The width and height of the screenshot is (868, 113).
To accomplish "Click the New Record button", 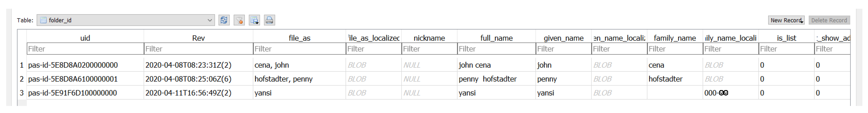I will point(786,20).
